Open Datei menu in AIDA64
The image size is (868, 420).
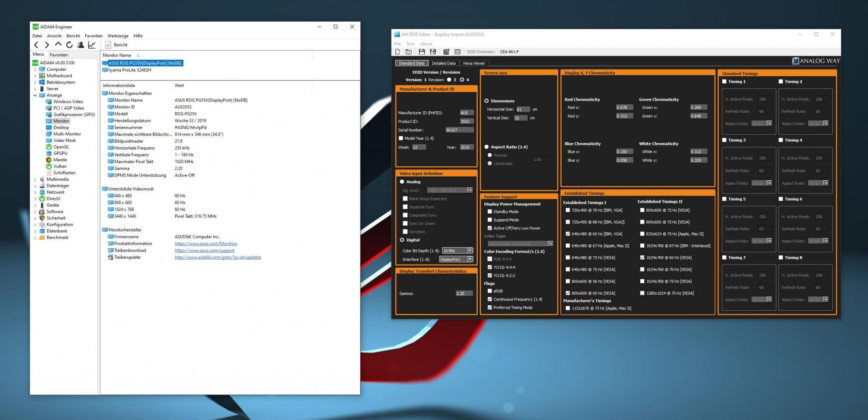(x=37, y=36)
